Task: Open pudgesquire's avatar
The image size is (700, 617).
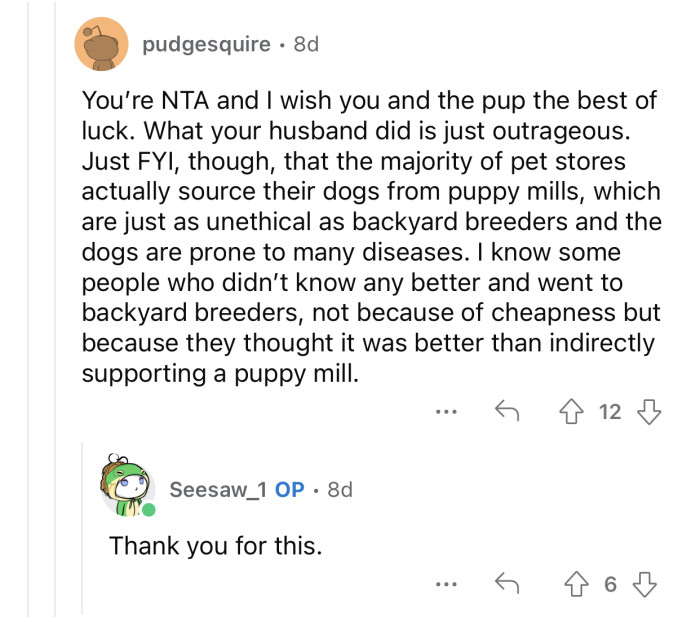Action: click(101, 44)
